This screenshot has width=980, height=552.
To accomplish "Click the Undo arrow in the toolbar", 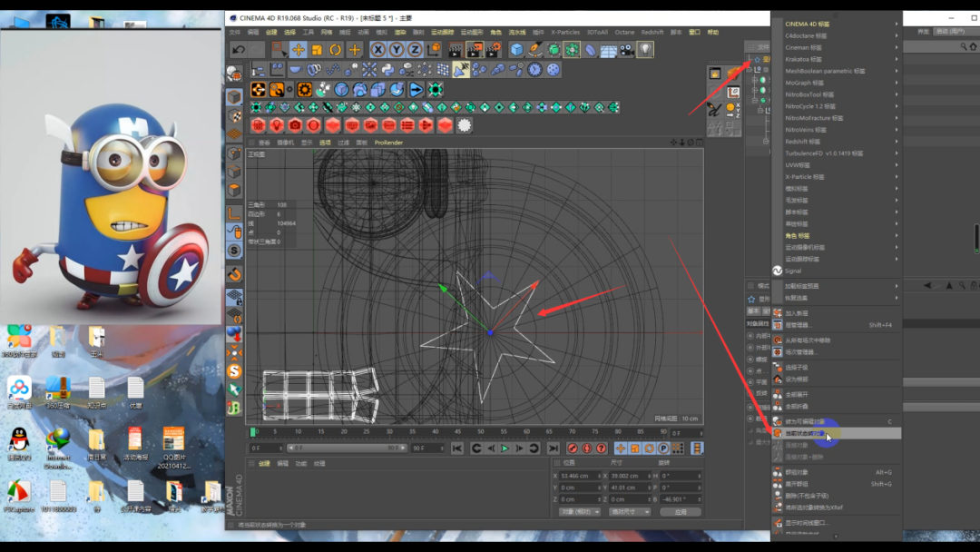I will pyautogui.click(x=238, y=49).
